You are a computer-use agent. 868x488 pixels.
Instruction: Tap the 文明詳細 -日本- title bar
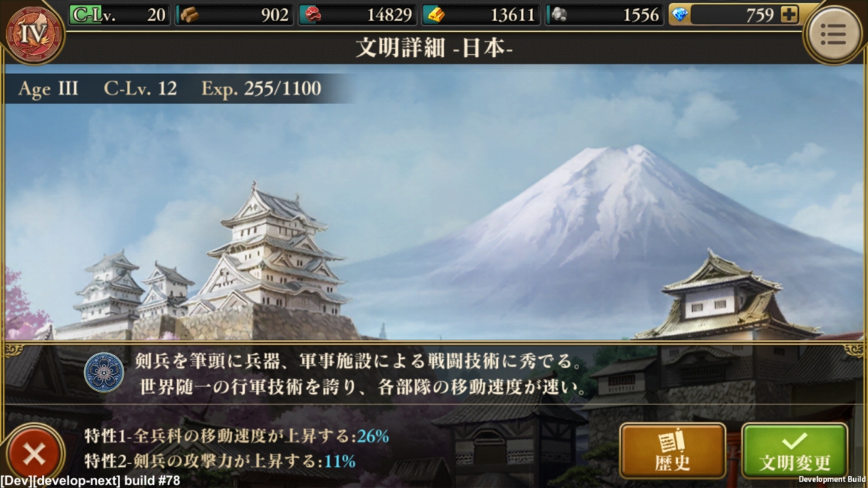[434, 48]
